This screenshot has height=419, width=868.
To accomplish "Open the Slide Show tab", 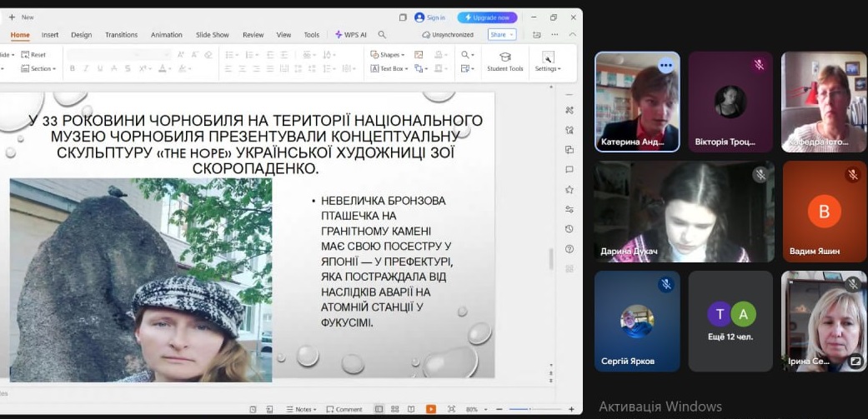I will pyautogui.click(x=212, y=35).
